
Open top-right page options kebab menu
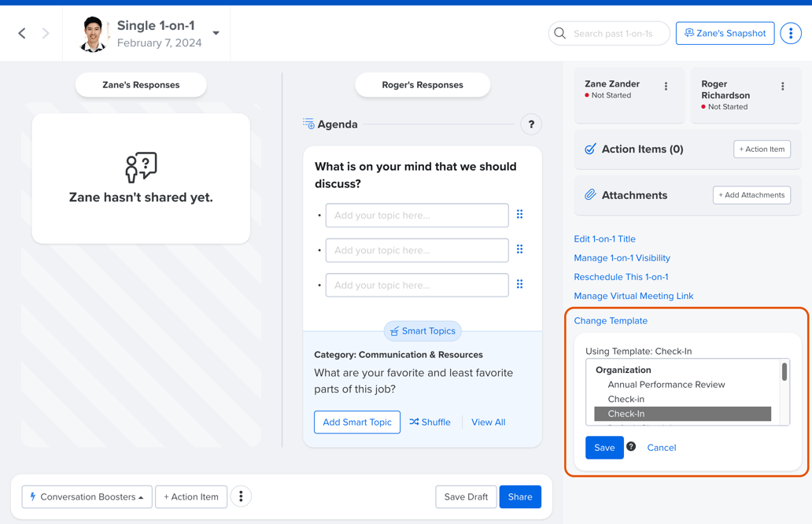click(x=791, y=33)
